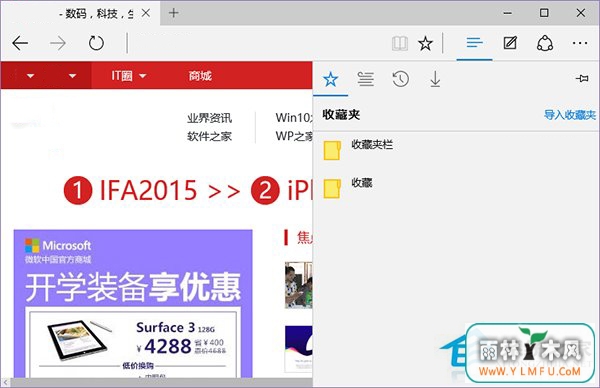Minimize the browser window
600x388 pixels.
[x=507, y=13]
